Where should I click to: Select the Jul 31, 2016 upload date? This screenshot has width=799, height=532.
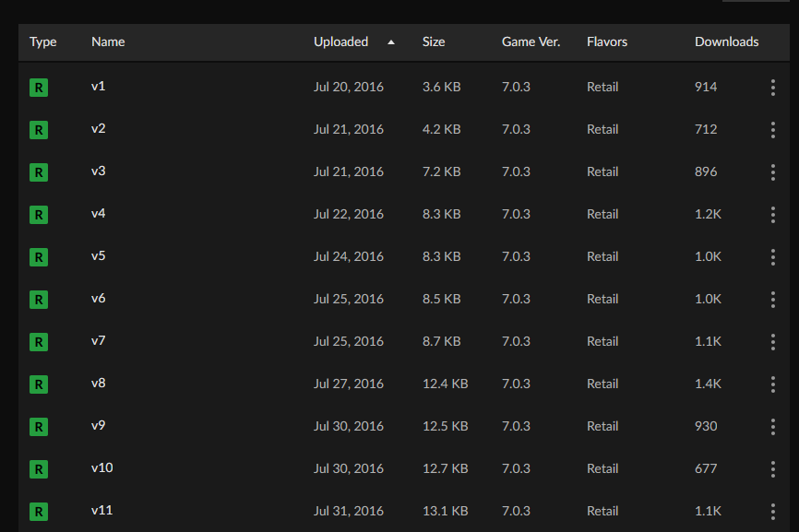pyautogui.click(x=349, y=511)
